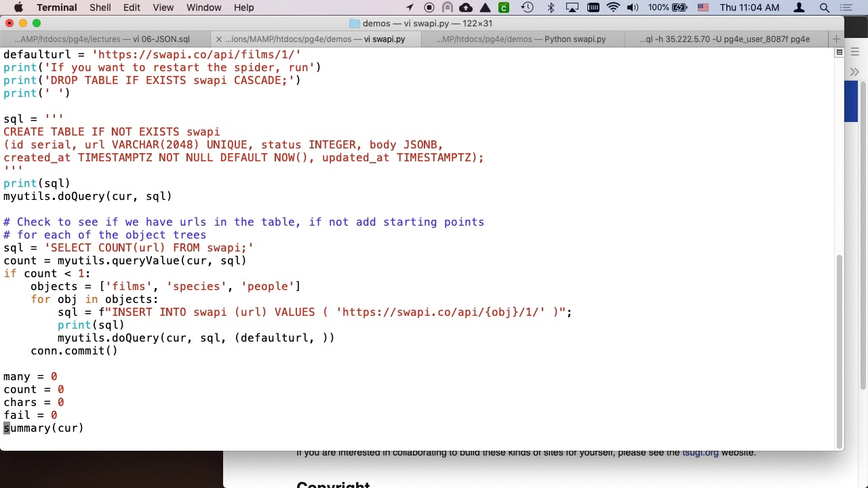The image size is (868, 488).
Task: Click the '# Check to see if we have urls' comment
Action: click(243, 222)
